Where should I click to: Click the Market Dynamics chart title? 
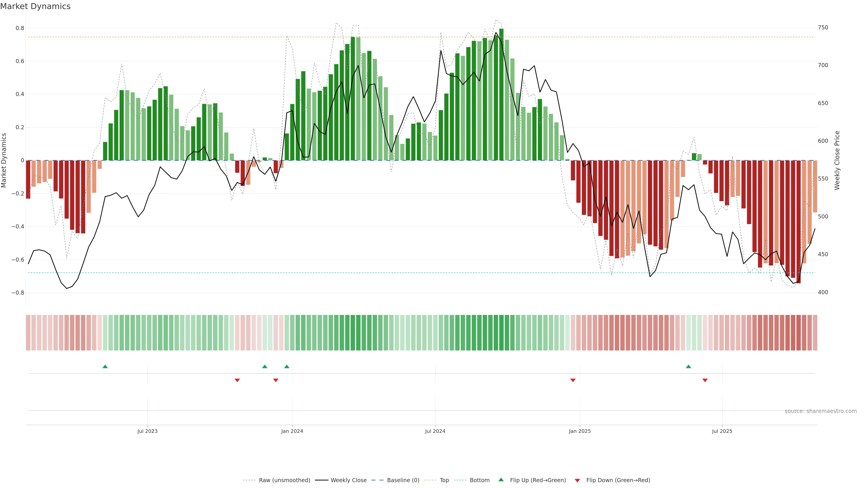point(35,6)
